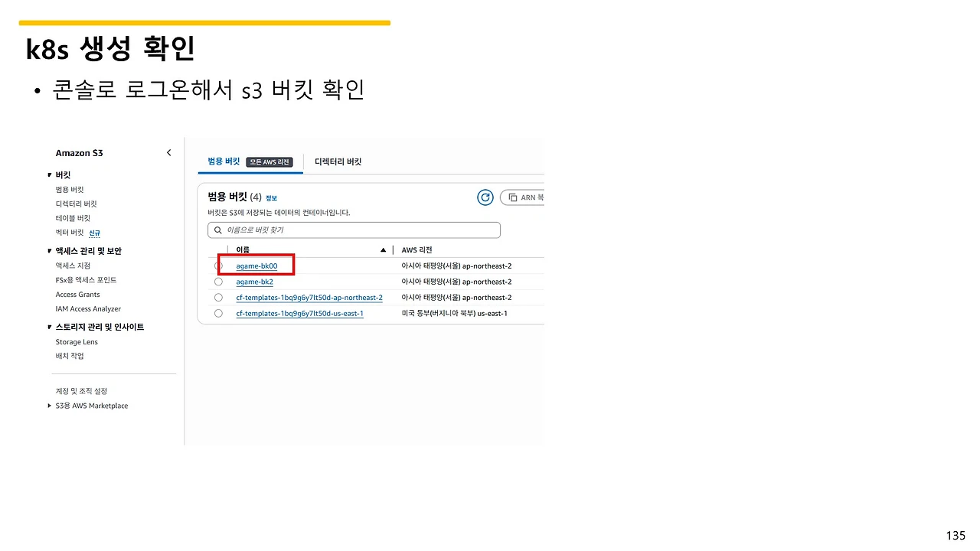Choose the cf-templates ap-northeast-2 bucket radio
This screenshot has width=980, height=551.
[219, 298]
